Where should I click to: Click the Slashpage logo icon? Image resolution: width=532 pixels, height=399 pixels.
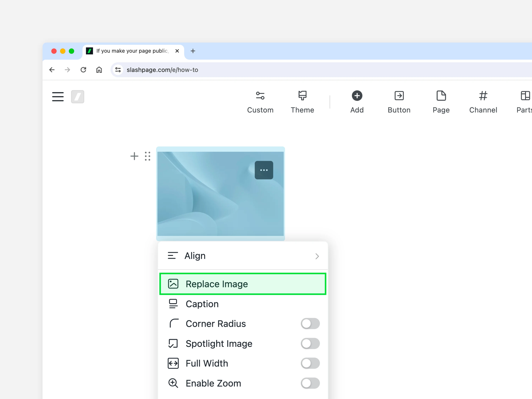tap(77, 97)
